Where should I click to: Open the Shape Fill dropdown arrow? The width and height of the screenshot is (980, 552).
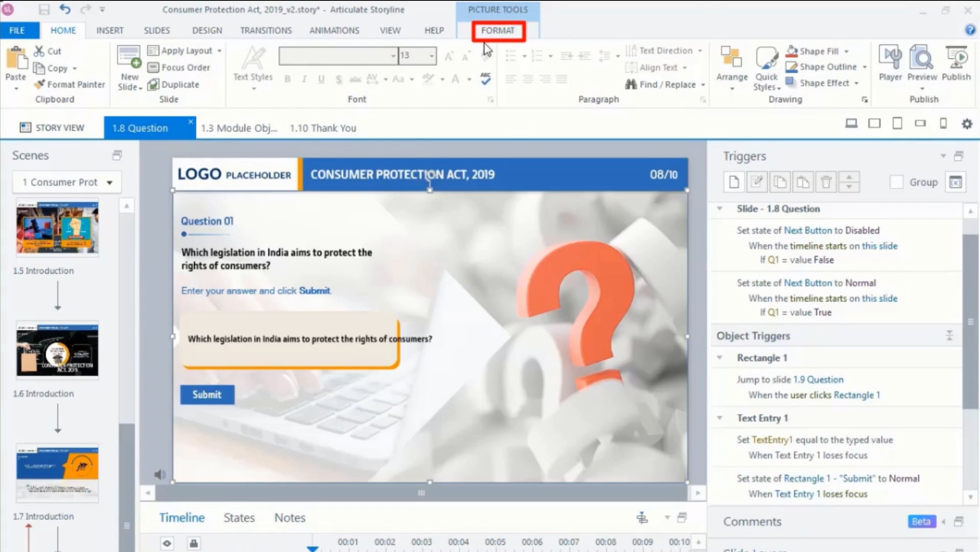(846, 51)
